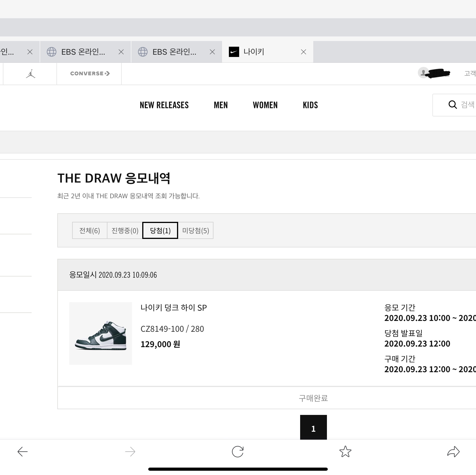The width and height of the screenshot is (476, 475).
Task: Tap the share arrow icon
Action: pyautogui.click(x=453, y=452)
